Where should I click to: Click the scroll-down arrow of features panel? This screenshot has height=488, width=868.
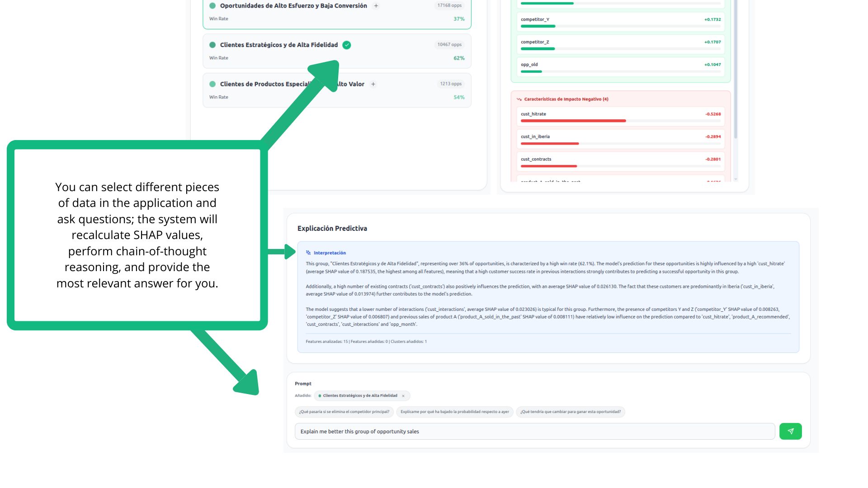pos(736,179)
